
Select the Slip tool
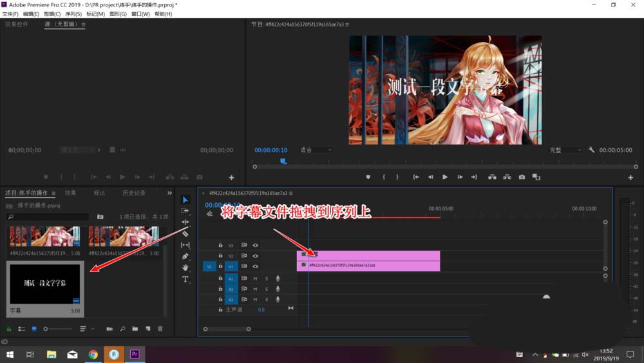pos(185,245)
